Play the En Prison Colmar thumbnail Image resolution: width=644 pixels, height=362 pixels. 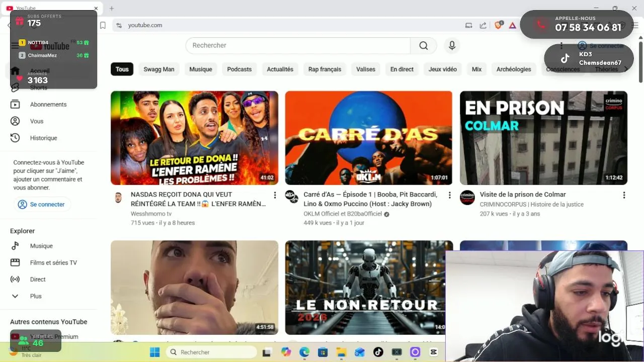(543, 138)
